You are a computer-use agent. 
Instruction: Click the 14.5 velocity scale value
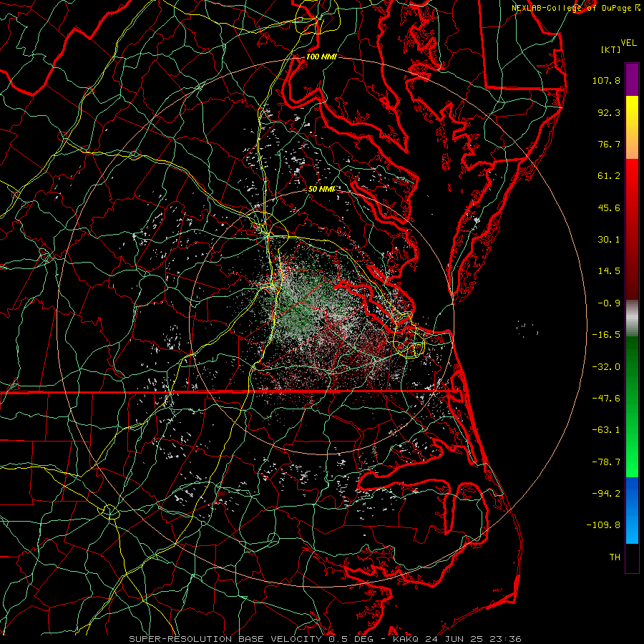click(609, 271)
